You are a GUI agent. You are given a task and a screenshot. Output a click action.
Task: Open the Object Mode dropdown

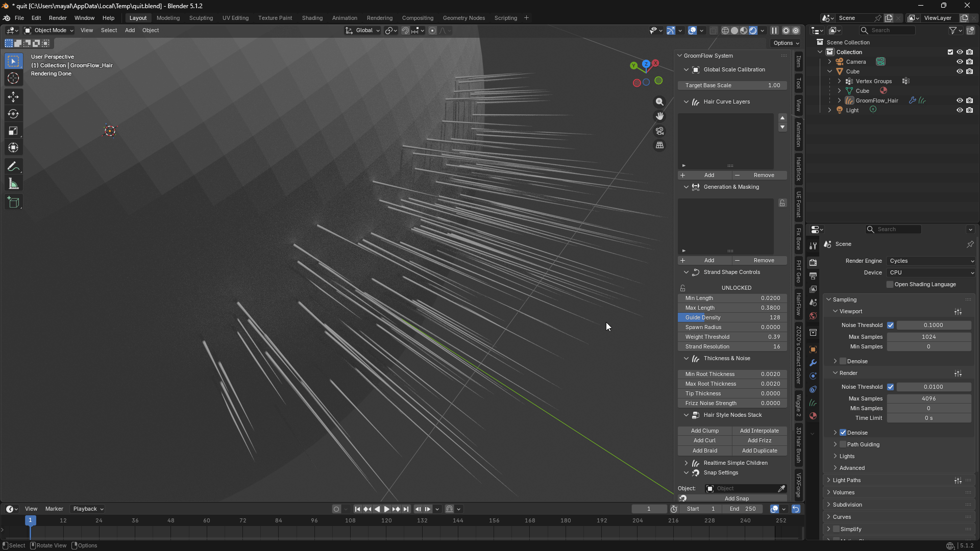coord(49,31)
